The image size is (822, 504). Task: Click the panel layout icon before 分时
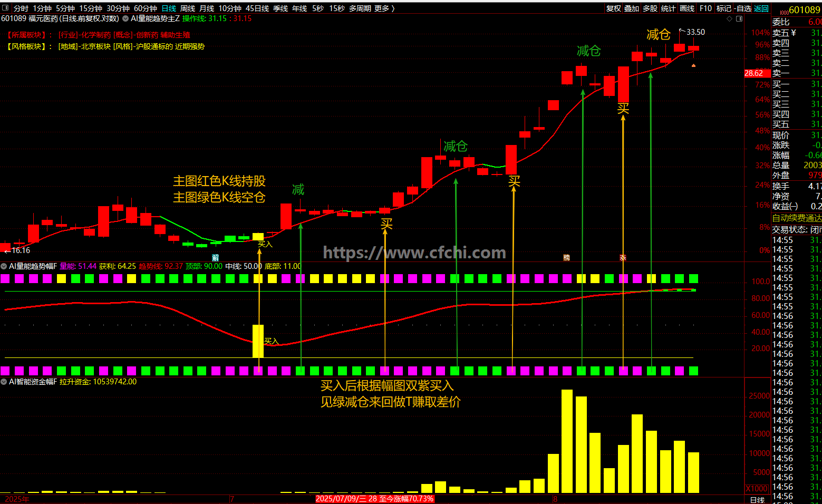coord(6,8)
